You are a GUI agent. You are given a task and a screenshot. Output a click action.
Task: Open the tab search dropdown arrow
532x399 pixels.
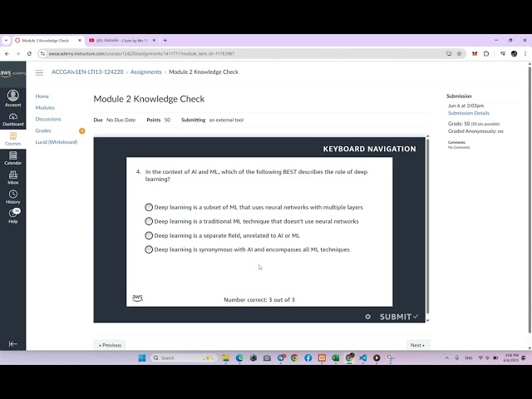pos(6,41)
